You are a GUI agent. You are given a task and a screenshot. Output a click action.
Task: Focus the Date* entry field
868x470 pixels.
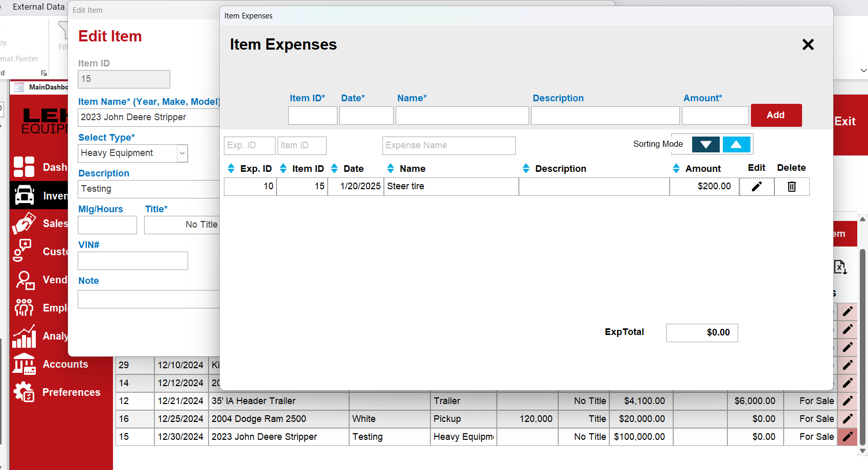click(x=367, y=116)
